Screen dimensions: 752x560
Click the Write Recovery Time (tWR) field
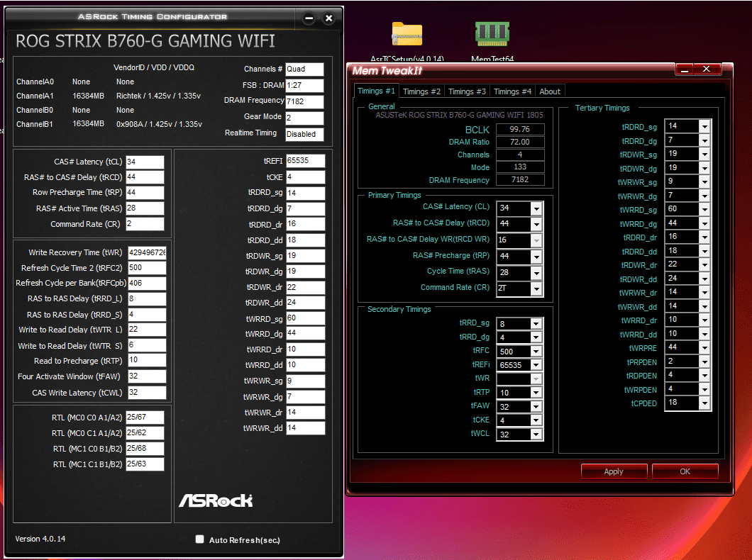(147, 252)
